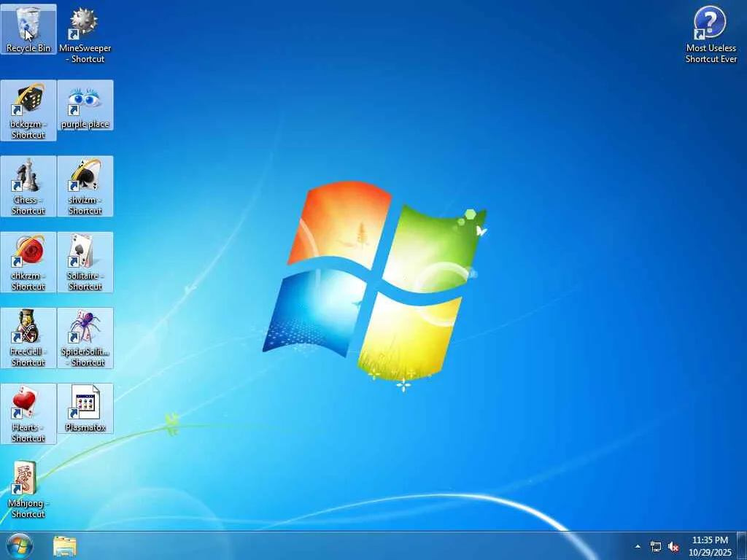The width and height of the screenshot is (747, 560).
Task: Select the Chess shortcut icon
Action: click(28, 186)
